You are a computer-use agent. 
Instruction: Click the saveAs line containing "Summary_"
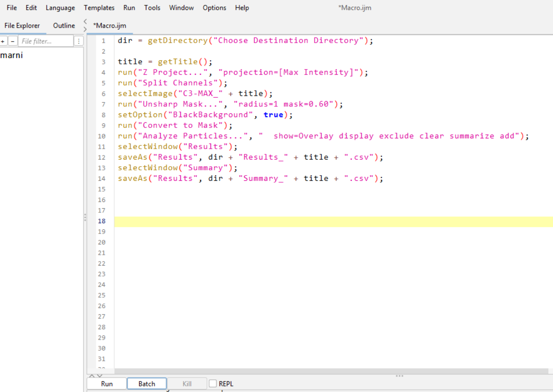point(250,178)
